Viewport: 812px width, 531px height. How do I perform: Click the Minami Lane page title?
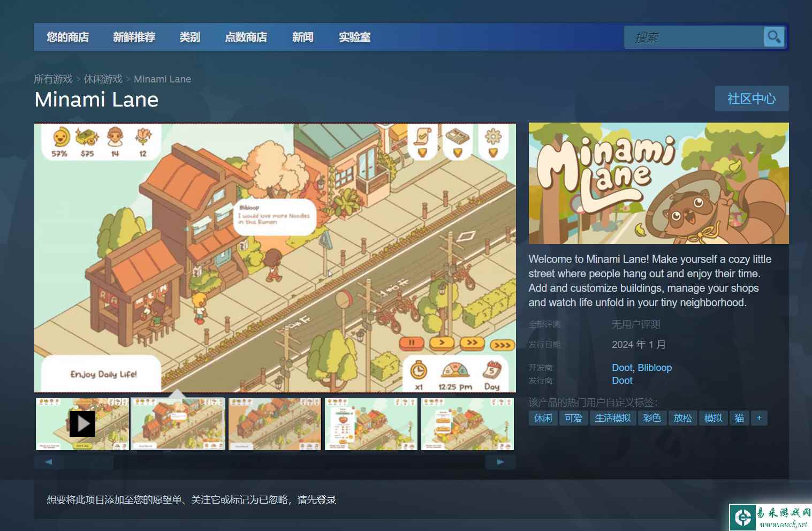[x=96, y=100]
